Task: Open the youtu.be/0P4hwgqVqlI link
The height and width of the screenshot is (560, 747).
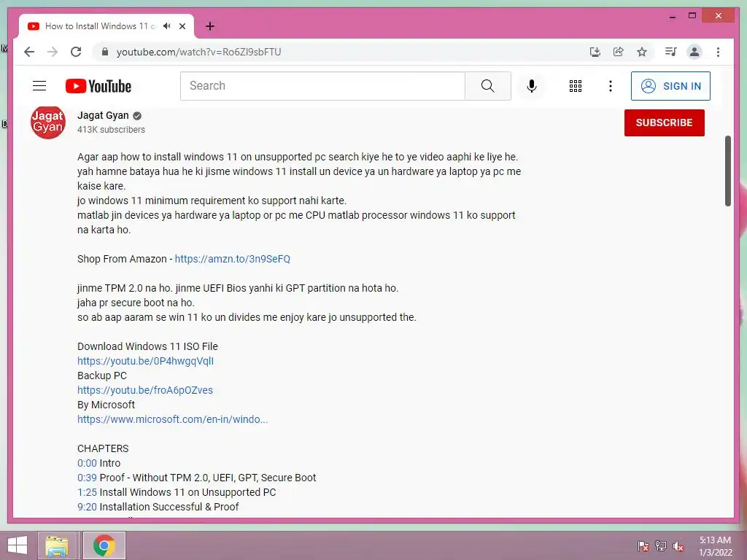Action: (x=145, y=361)
